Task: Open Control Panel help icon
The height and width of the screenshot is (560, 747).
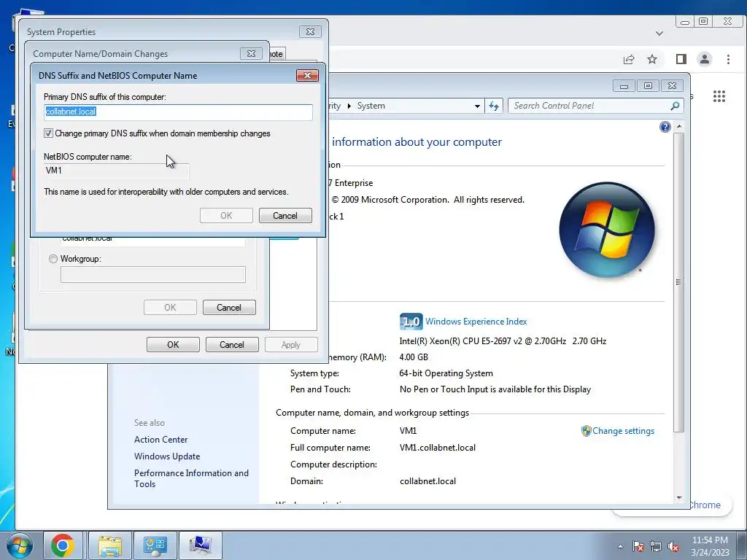Action: (665, 127)
